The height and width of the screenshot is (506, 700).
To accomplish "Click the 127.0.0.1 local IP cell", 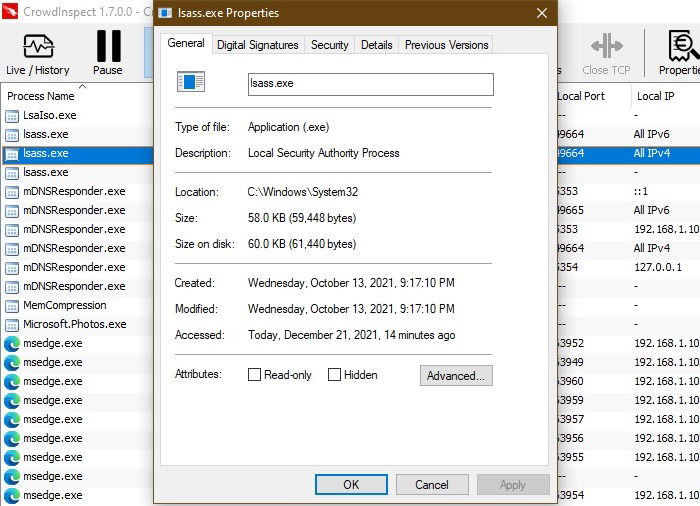I will point(658,267).
